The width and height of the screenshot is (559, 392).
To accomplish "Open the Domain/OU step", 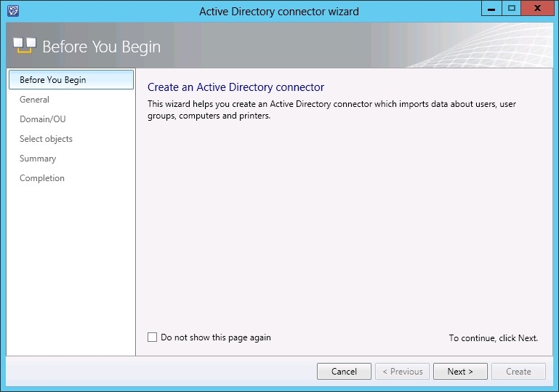I will click(x=43, y=119).
